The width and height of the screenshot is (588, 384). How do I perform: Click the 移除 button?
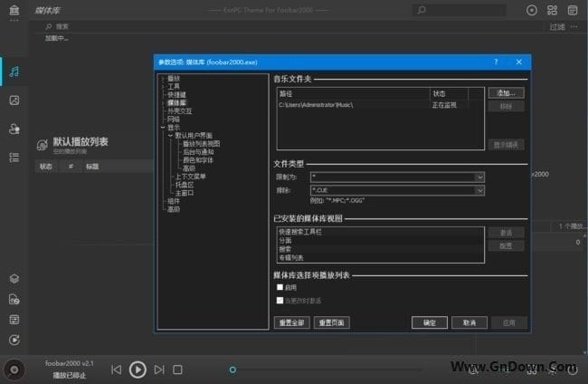[506, 107]
